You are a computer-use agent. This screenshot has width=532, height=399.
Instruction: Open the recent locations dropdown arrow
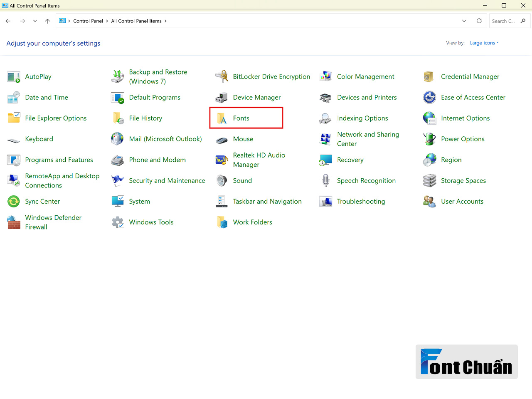(x=35, y=21)
